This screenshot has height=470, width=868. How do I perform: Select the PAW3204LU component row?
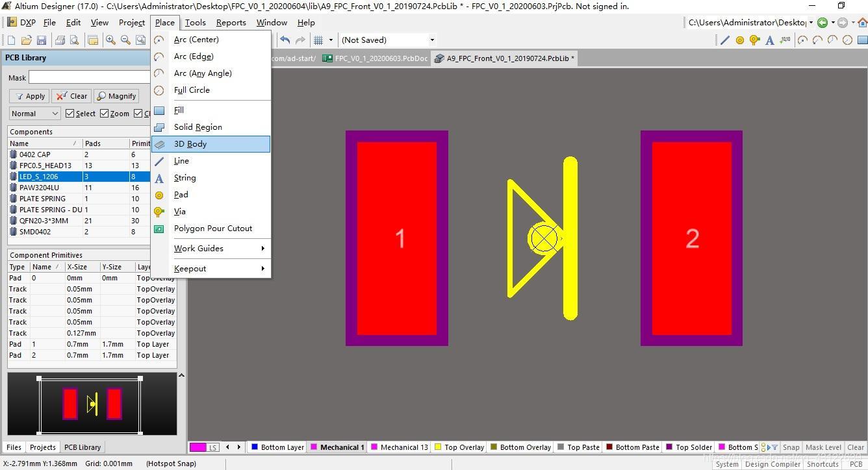pos(79,188)
